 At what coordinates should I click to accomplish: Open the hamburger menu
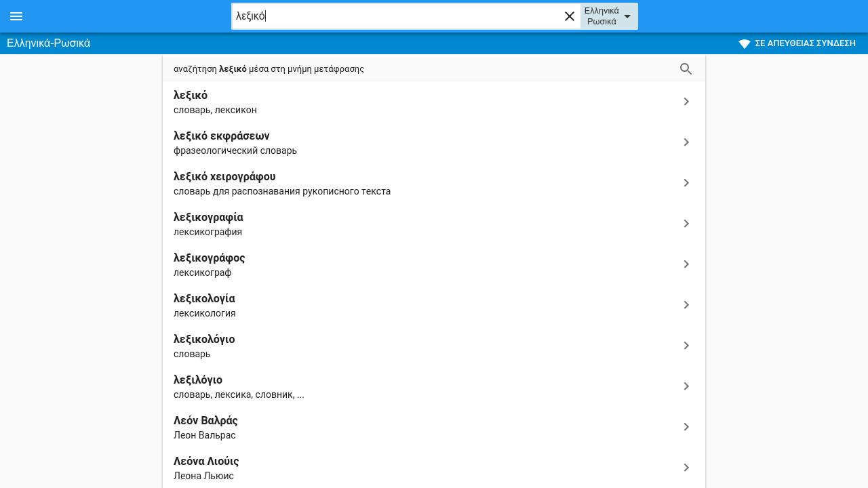16,16
